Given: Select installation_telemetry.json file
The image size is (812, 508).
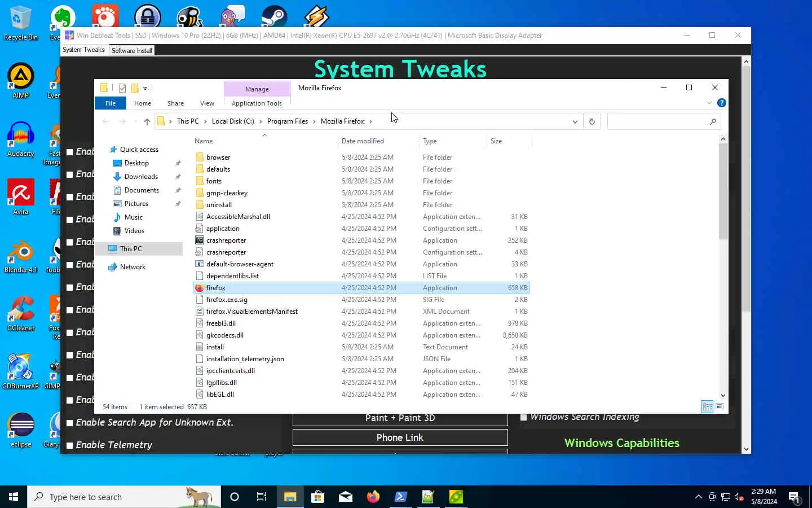Looking at the screenshot, I should pos(245,359).
